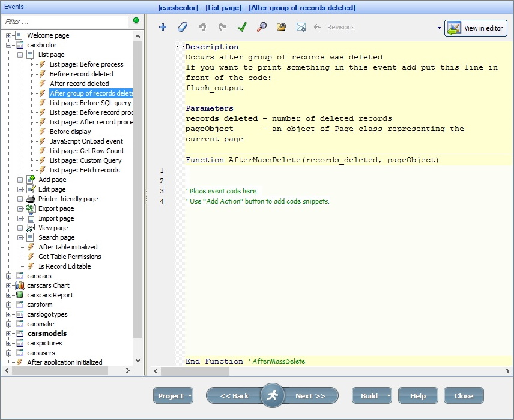Image resolution: width=514 pixels, height=420 pixels.
Task: Click the envelope with gear toolbar icon
Action: [301, 27]
